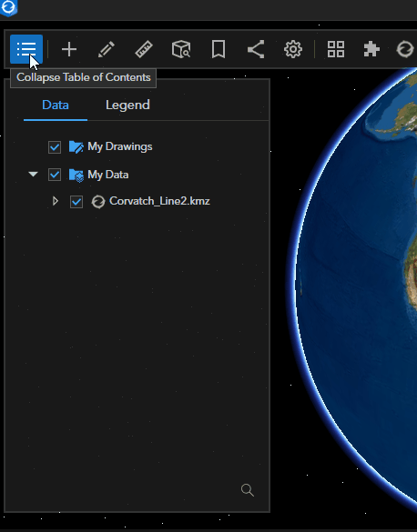
Task: Click the My Drawings folder icon
Action: click(x=76, y=147)
